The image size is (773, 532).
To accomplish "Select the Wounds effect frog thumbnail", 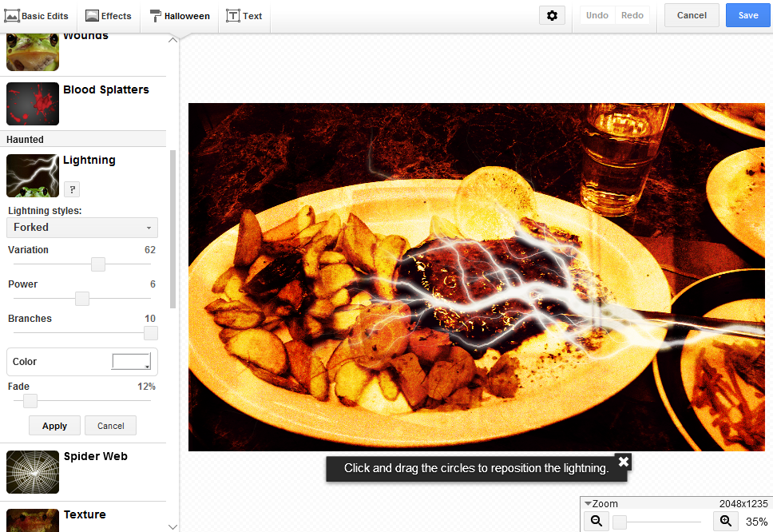I will [33, 52].
